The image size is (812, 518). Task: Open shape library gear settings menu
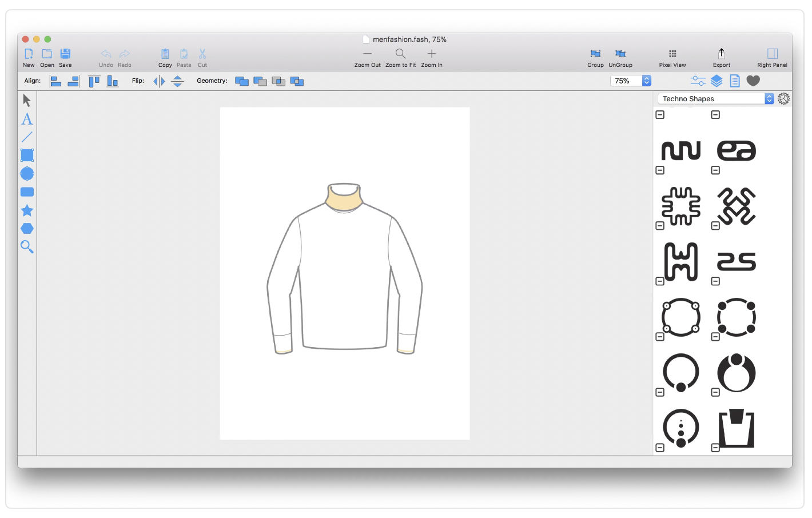pos(783,99)
